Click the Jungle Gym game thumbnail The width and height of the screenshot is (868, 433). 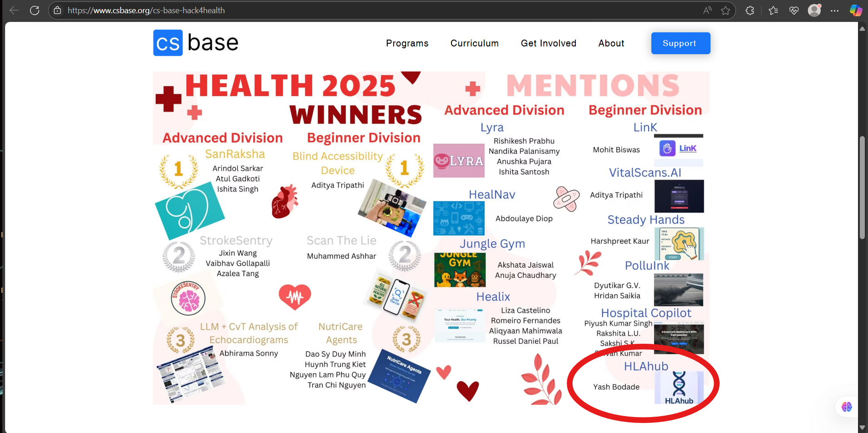[459, 270]
